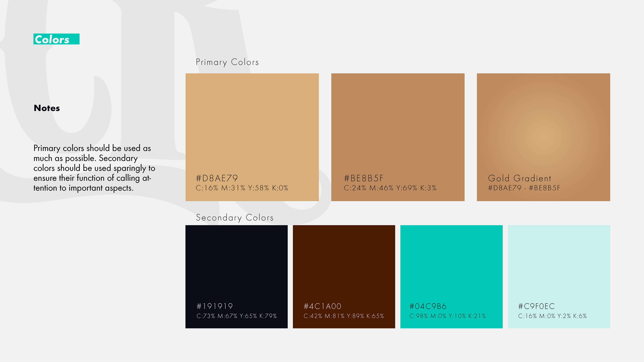Click the Primary Colors heading
The image size is (644, 362).
227,62
